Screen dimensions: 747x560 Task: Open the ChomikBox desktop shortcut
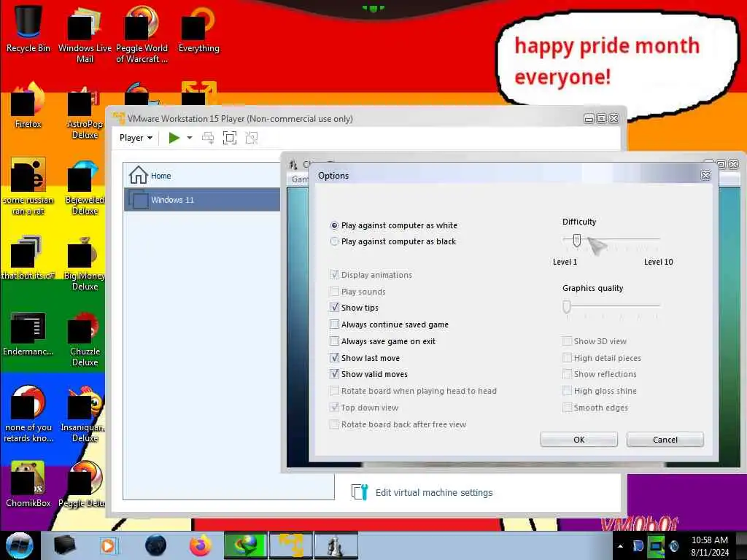(28, 484)
